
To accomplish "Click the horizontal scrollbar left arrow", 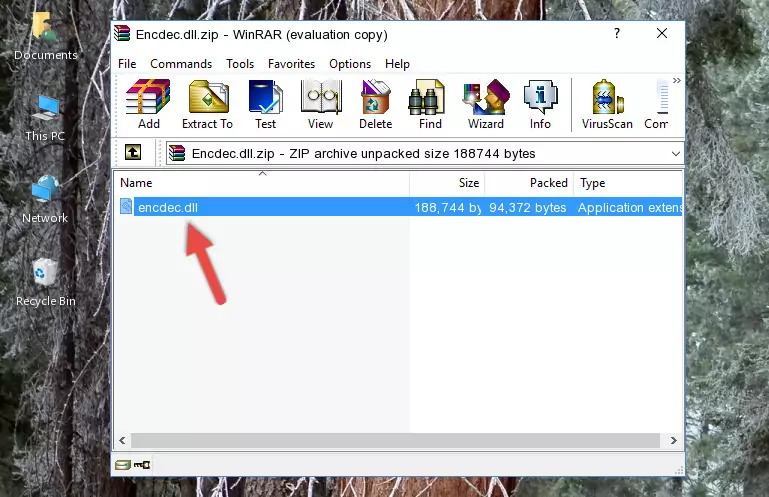I will tap(122, 441).
